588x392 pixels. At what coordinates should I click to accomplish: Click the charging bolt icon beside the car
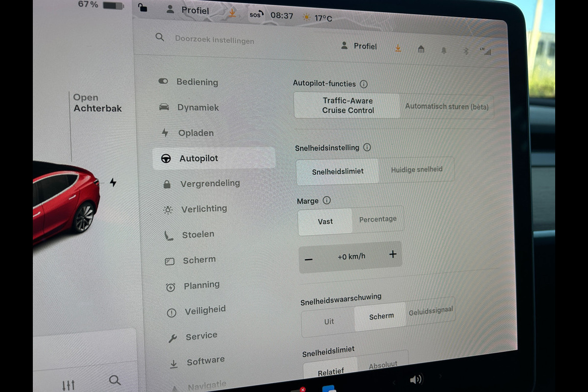tap(113, 183)
